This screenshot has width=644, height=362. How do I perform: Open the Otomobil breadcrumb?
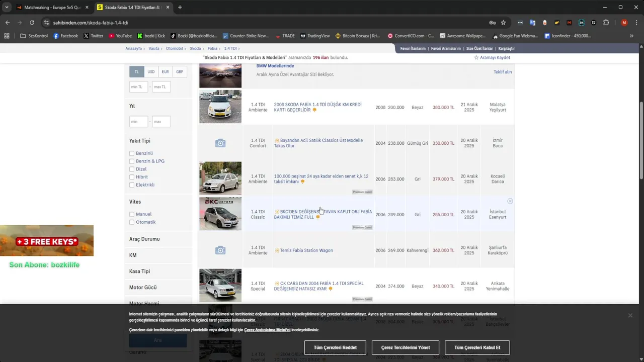coord(175,49)
